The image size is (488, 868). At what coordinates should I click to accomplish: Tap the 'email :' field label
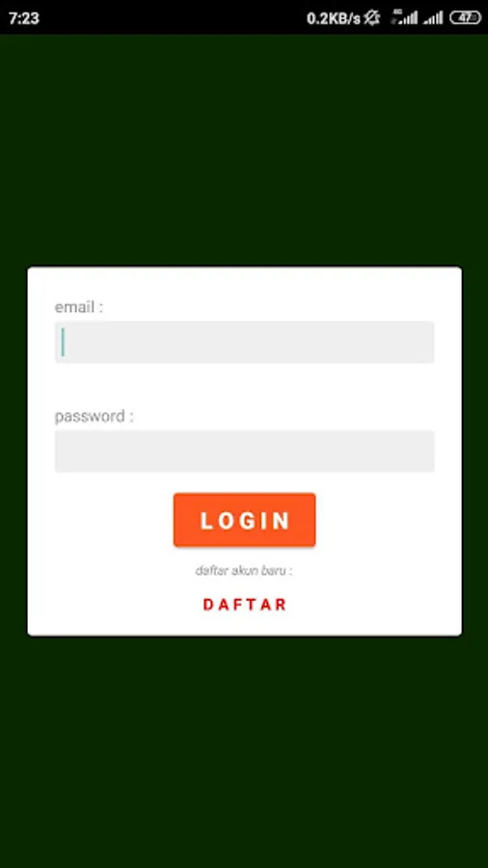pyautogui.click(x=78, y=307)
